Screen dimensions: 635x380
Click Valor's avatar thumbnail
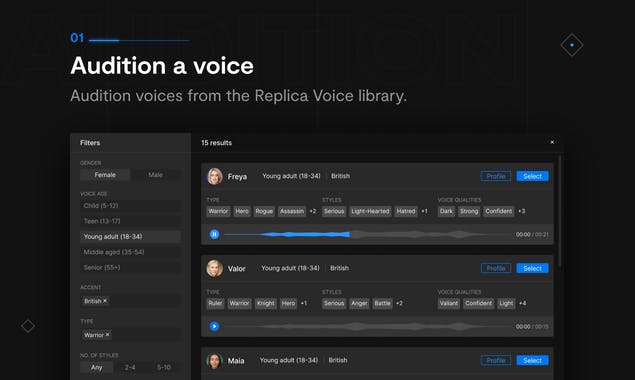(x=215, y=268)
